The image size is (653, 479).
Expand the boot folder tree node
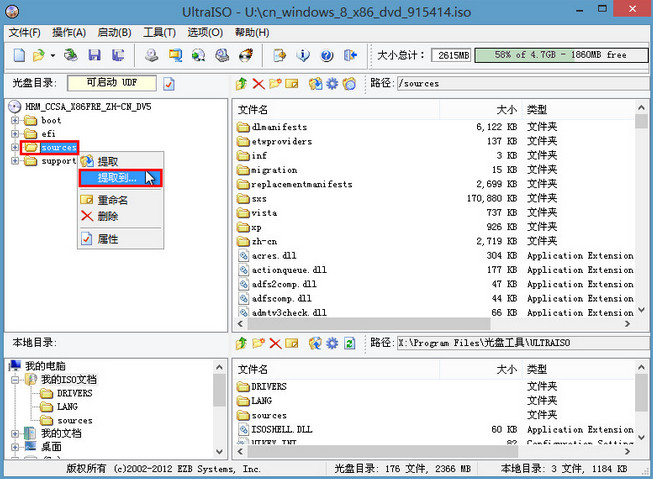(15, 120)
